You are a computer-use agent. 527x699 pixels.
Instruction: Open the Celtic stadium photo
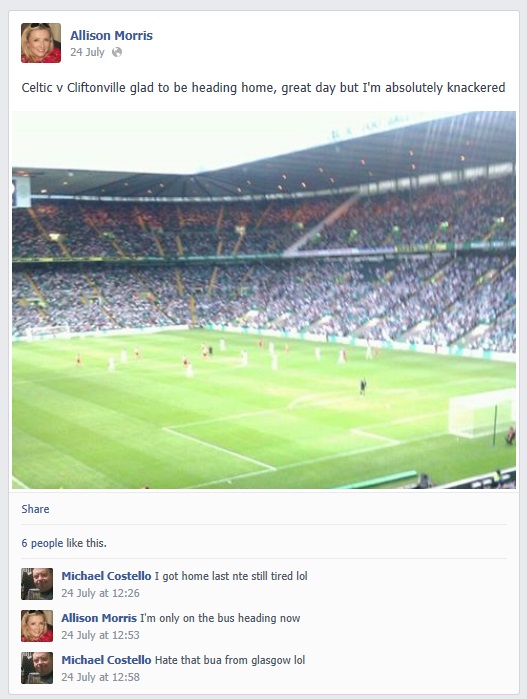(264, 300)
